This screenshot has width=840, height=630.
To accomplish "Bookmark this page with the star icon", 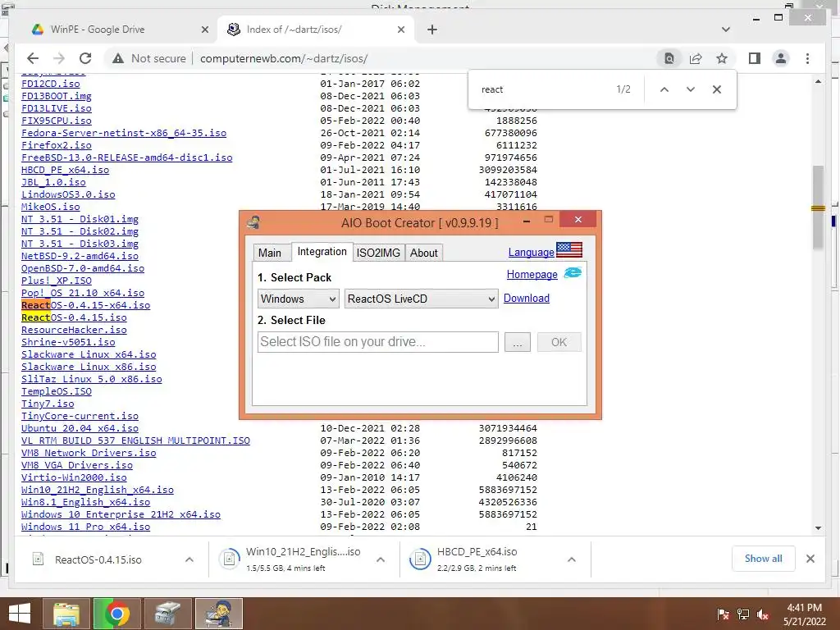I will (x=722, y=58).
